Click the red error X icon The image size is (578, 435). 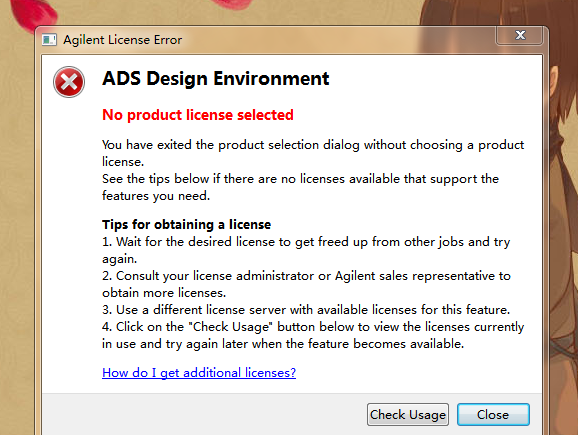tap(69, 82)
